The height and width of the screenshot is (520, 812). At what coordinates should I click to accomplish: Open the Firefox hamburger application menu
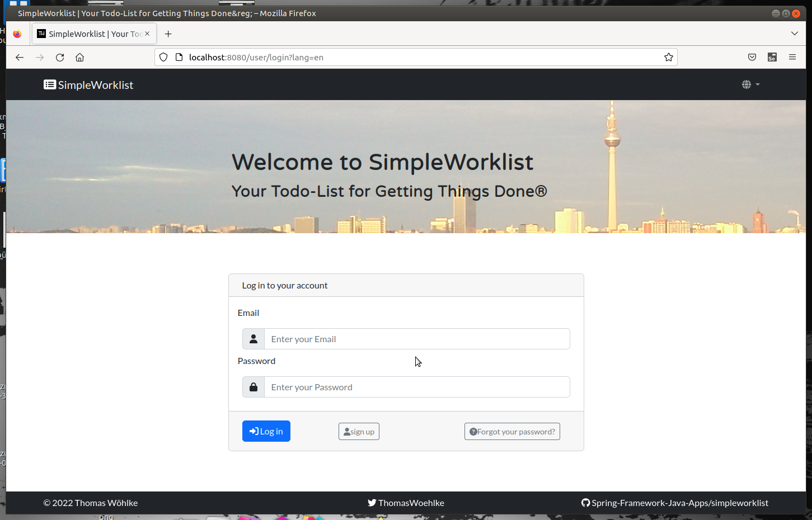[x=792, y=57]
